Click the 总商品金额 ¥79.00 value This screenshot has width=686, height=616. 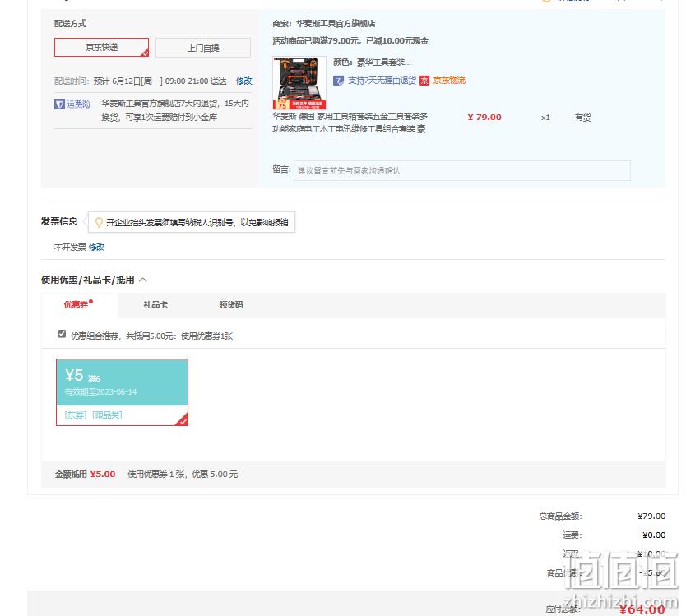pyautogui.click(x=651, y=516)
